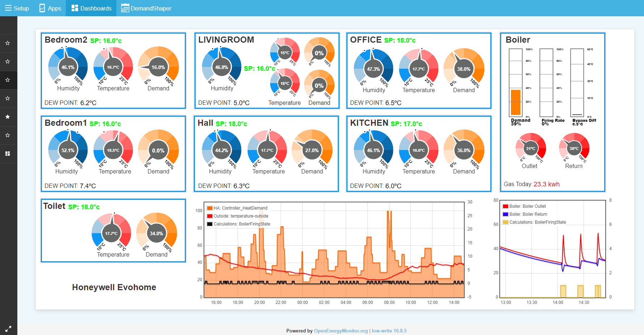Screen dimensions: 644x335
Task: Open the DemandShaper module
Action: pos(146,8)
